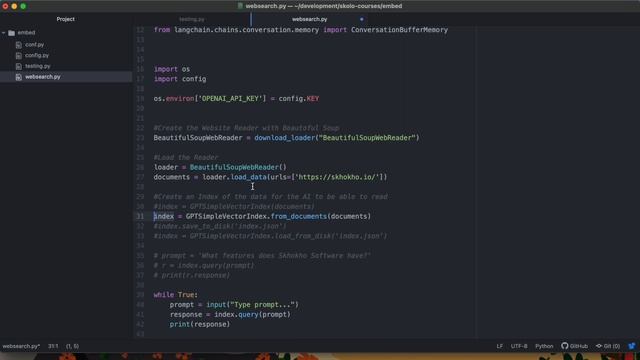Click print(response) on line 42
This screenshot has height=360, width=640.
(200, 324)
